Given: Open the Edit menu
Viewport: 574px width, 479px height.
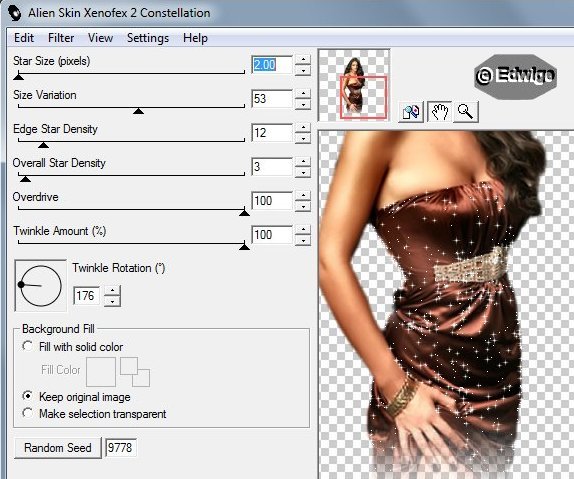Looking at the screenshot, I should click(24, 38).
